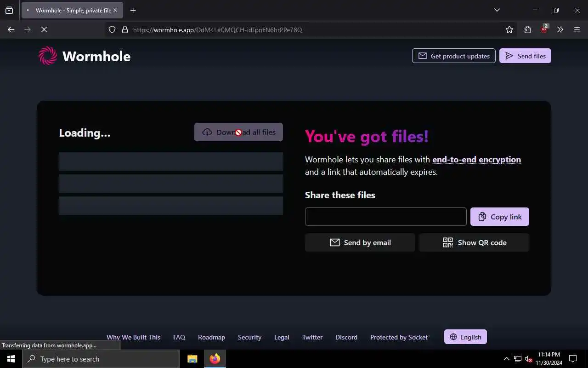The height and width of the screenshot is (368, 588).
Task: Open muted volume tray icon
Action: [528, 359]
